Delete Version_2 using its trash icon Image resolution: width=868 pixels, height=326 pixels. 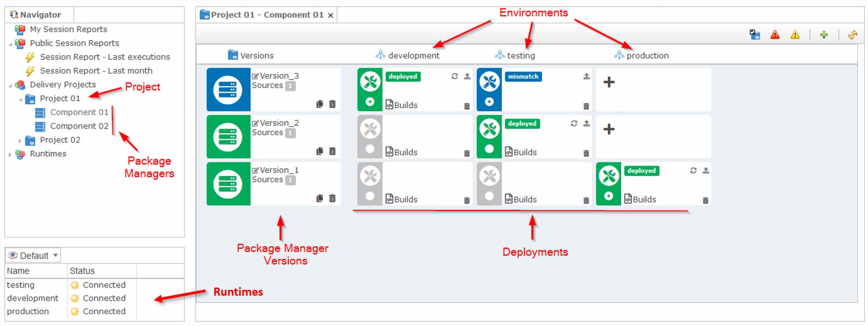click(x=332, y=151)
